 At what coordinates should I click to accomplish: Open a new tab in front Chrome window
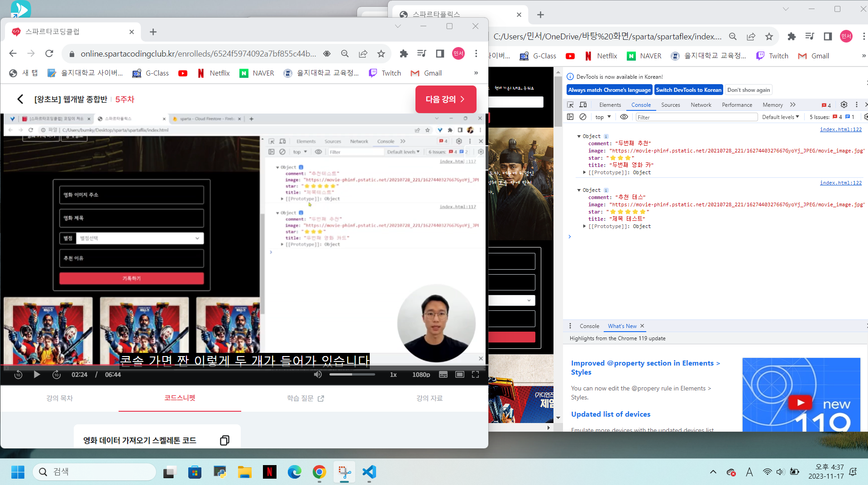pyautogui.click(x=153, y=32)
